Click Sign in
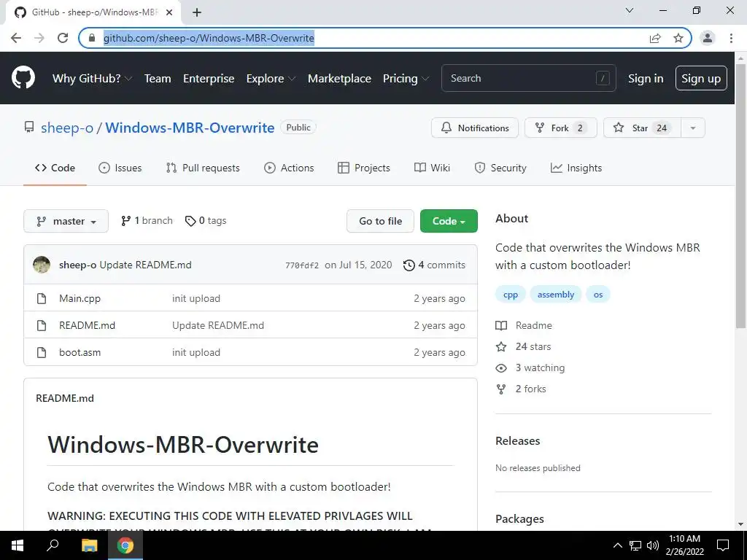This screenshot has width=747, height=560. coord(646,79)
